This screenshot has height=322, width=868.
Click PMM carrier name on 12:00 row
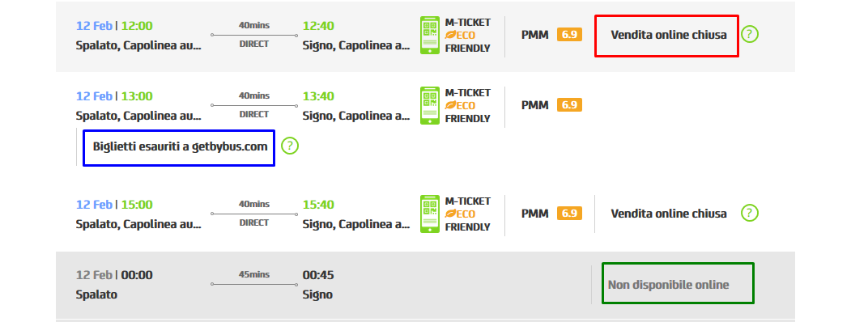click(x=534, y=35)
